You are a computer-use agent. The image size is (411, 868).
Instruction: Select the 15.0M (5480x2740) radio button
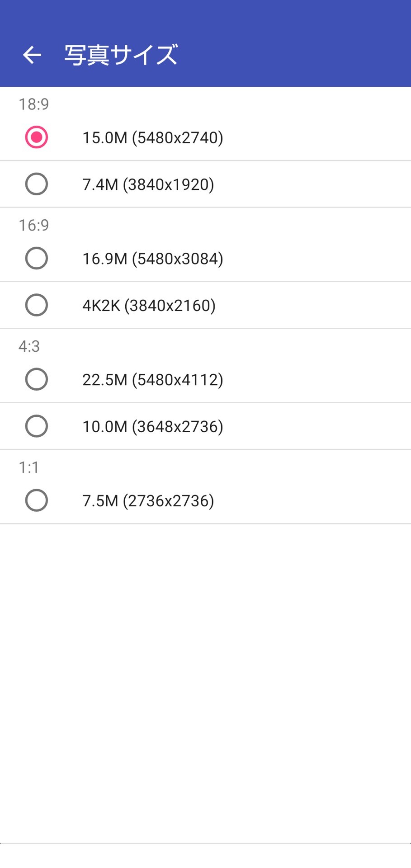tap(37, 137)
